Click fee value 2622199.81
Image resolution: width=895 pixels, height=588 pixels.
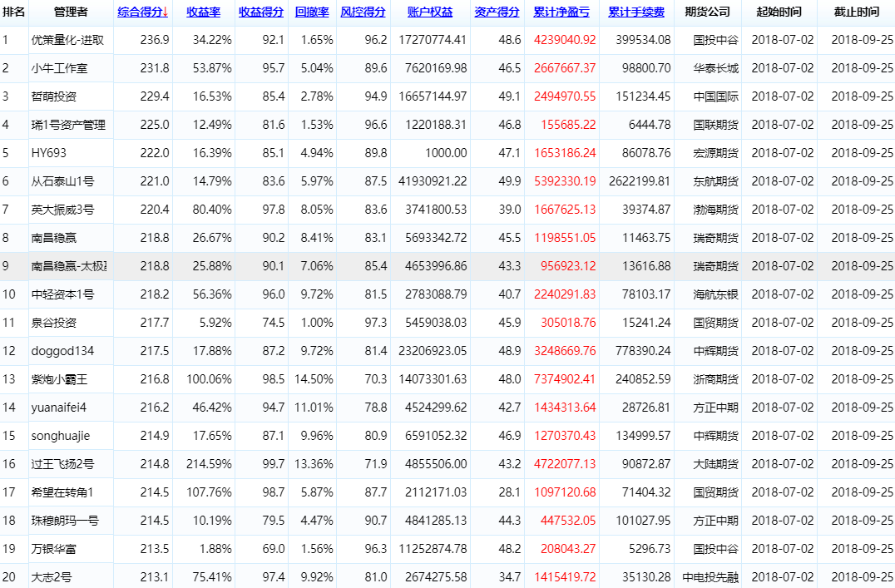(x=640, y=181)
